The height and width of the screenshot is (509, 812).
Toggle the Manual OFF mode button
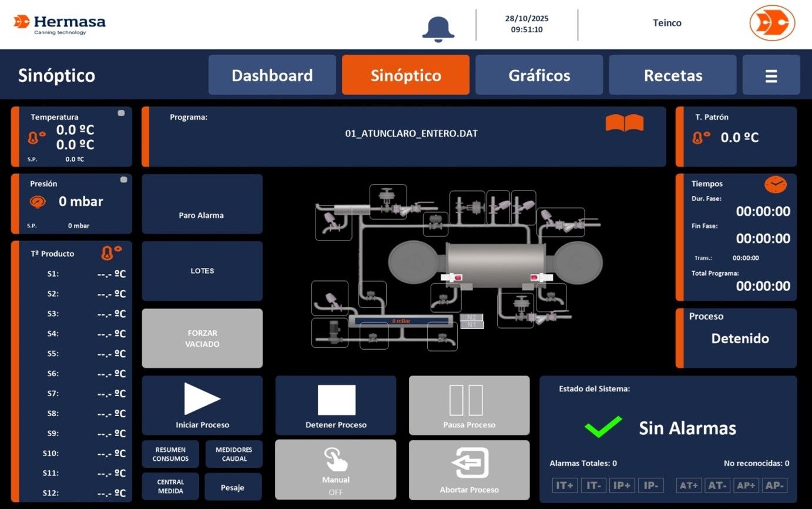click(335, 470)
